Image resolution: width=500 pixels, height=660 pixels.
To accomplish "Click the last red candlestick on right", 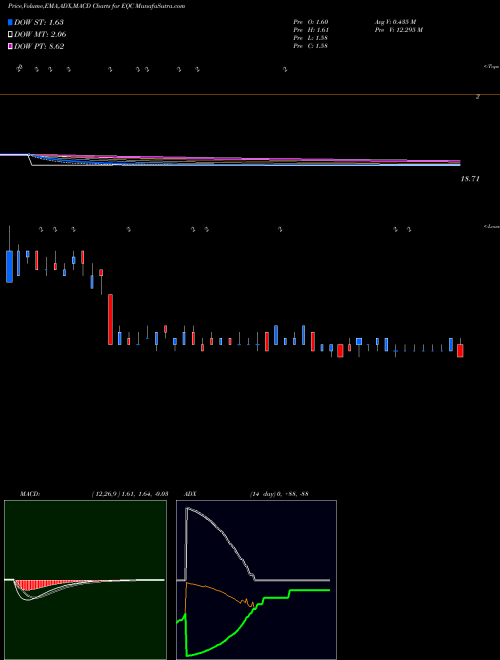I will coord(460,351).
